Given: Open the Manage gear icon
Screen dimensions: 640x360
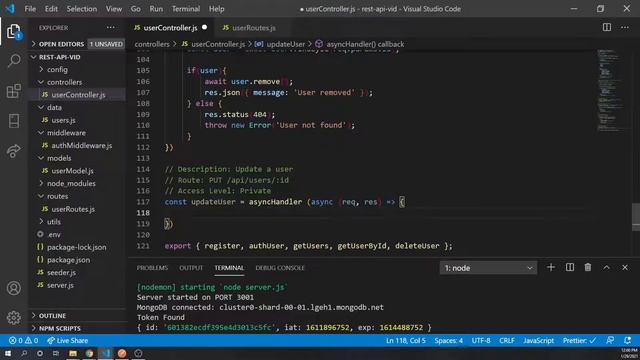Looking at the screenshot, I should pyautogui.click(x=13, y=317).
